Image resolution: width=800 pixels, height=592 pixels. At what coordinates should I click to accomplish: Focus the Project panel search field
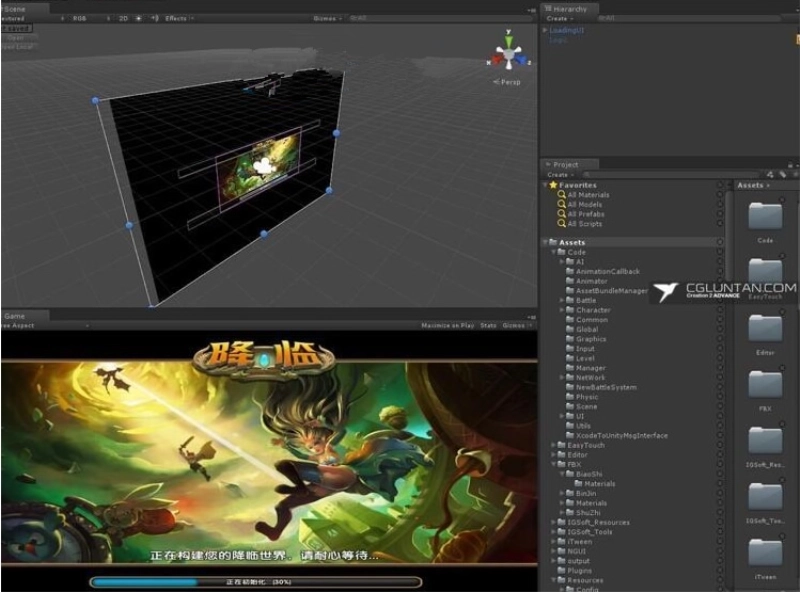pos(670,175)
